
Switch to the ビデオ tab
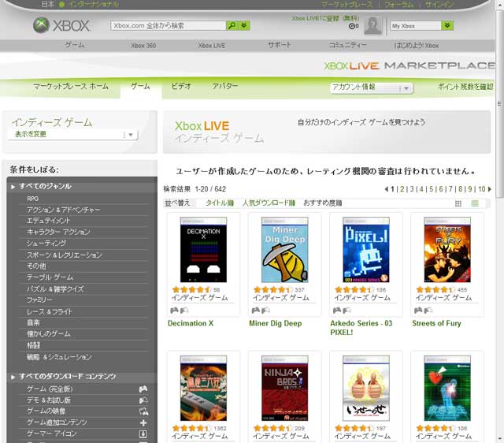pyautogui.click(x=181, y=86)
